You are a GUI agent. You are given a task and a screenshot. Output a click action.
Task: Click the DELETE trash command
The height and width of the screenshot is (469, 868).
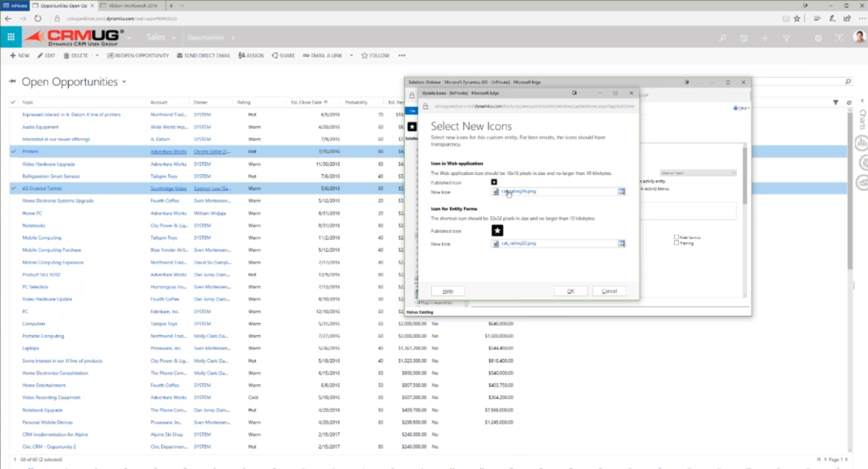pos(76,55)
